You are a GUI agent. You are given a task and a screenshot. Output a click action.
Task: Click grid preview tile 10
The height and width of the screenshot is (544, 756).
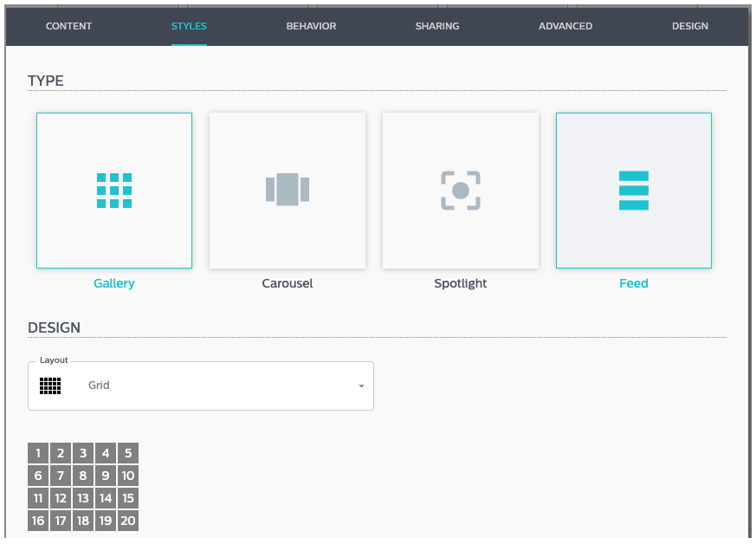128,476
